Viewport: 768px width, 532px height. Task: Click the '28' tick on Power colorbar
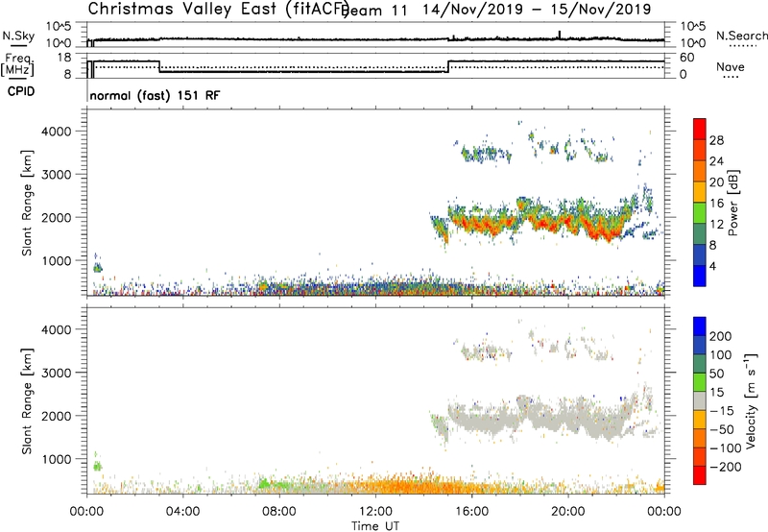pos(716,140)
